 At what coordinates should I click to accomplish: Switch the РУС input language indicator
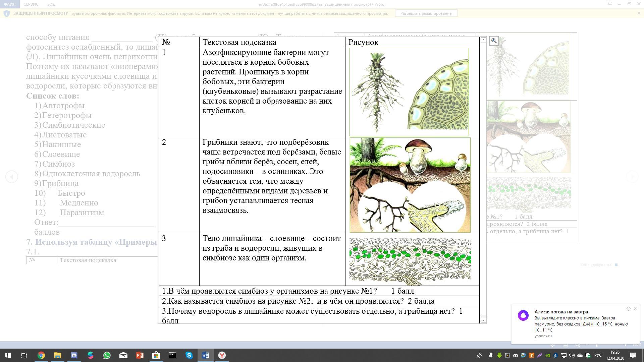click(598, 355)
